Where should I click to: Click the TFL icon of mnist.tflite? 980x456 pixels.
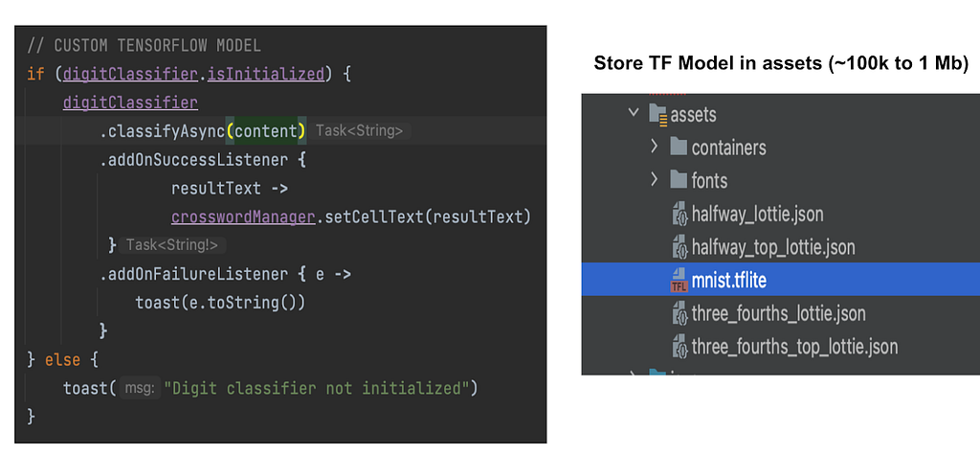click(679, 281)
